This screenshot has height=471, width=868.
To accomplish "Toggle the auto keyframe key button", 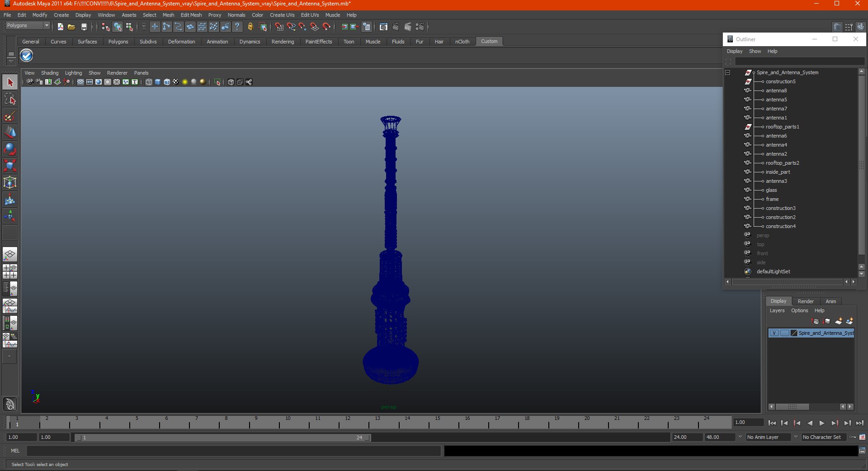I will click(x=853, y=437).
